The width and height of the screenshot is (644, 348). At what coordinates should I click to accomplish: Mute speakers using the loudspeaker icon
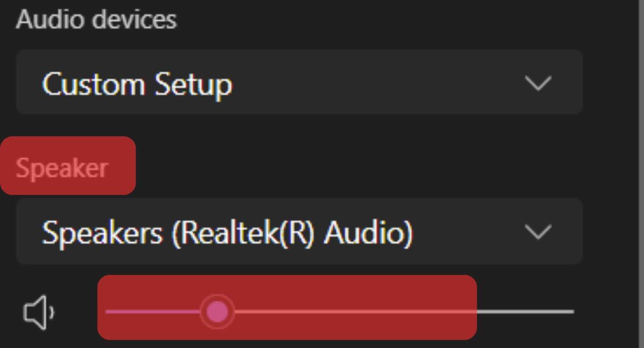pos(39,312)
